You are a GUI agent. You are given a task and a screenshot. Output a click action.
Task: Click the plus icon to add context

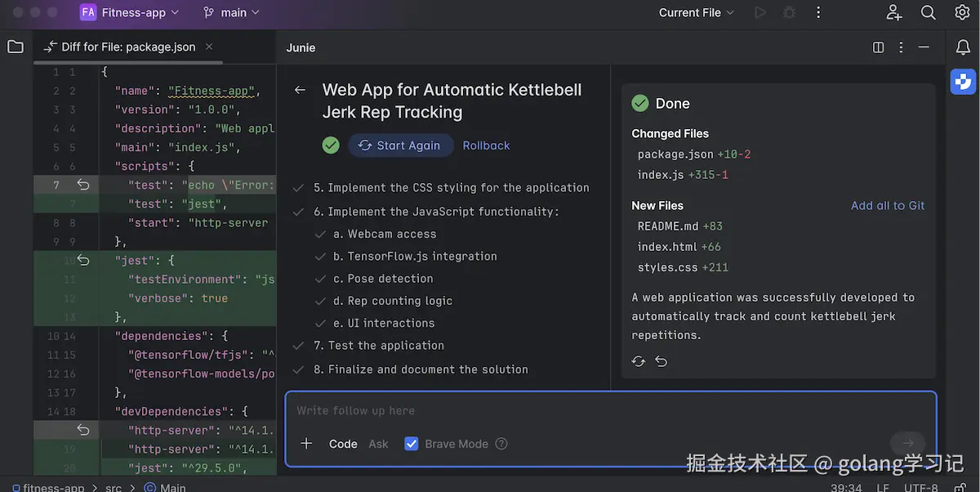pyautogui.click(x=306, y=444)
